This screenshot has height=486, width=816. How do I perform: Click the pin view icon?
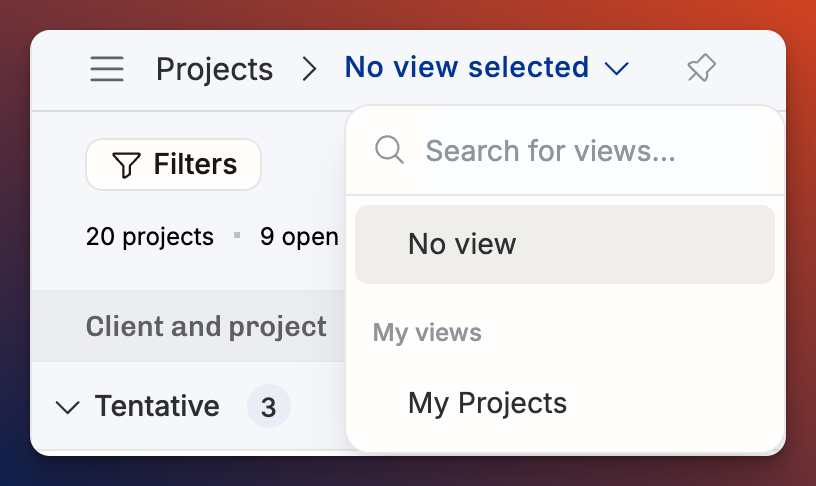[x=701, y=68]
